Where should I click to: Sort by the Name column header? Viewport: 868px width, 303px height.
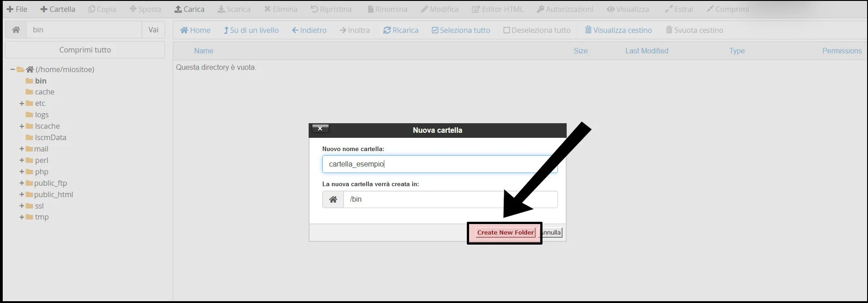click(x=204, y=51)
